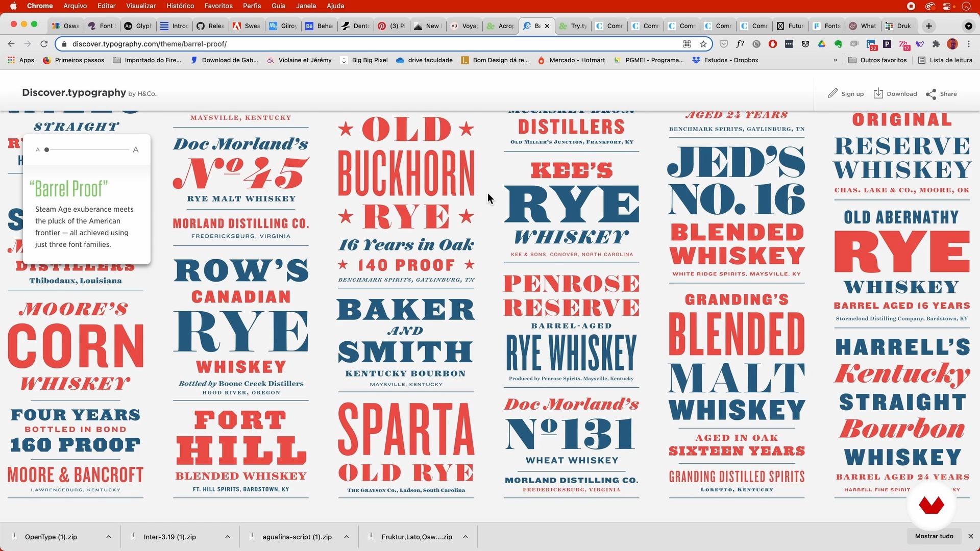Go back one page in Chrome
The width and height of the screenshot is (980, 551).
click(x=11, y=44)
